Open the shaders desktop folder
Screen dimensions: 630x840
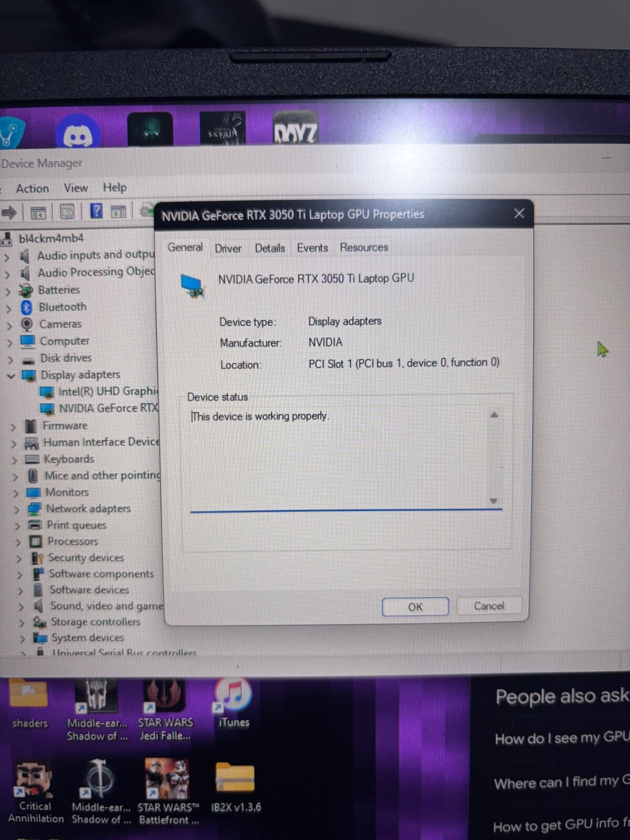pos(29,703)
